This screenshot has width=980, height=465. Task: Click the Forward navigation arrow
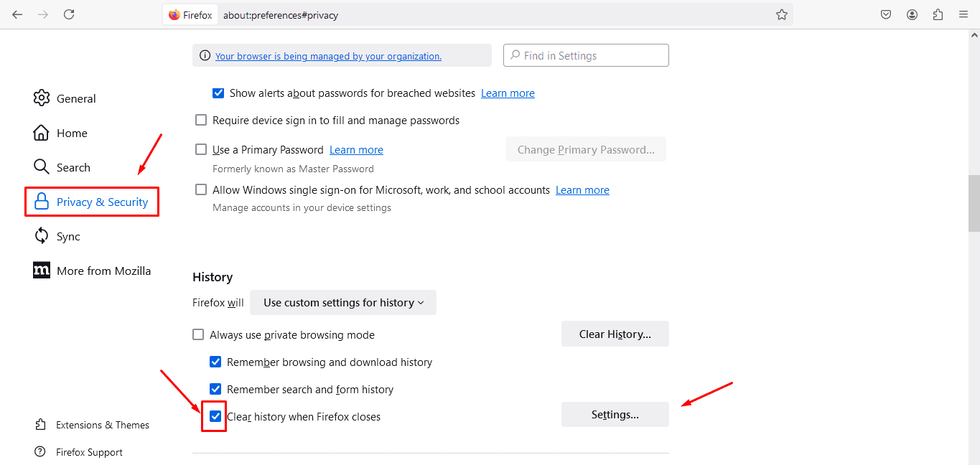(43, 14)
